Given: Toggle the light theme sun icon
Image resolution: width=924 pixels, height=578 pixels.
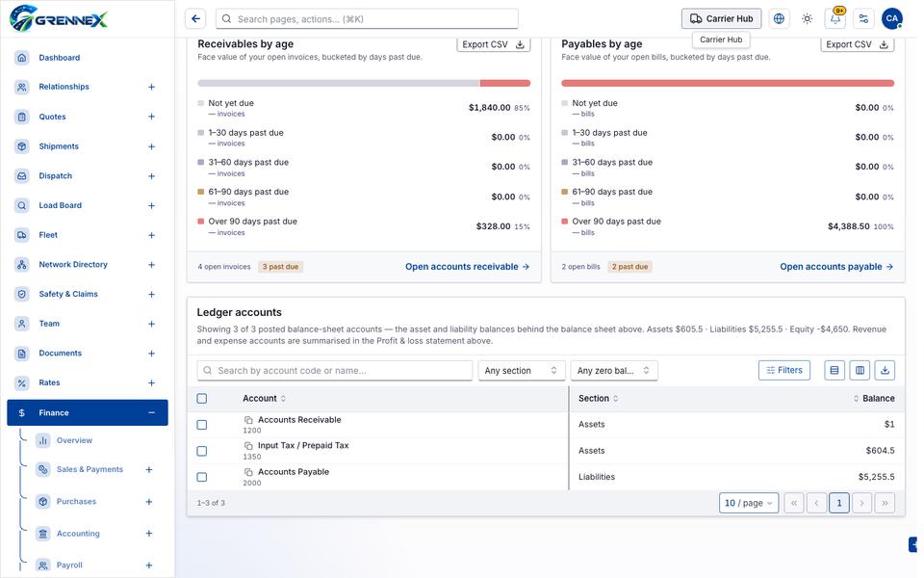Looking at the screenshot, I should click(x=807, y=19).
